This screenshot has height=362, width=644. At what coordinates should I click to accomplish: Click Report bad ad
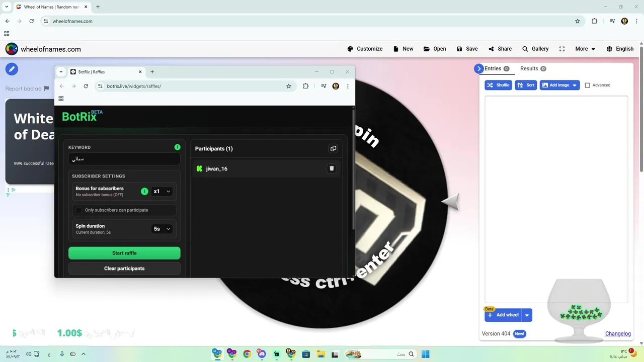tap(27, 88)
